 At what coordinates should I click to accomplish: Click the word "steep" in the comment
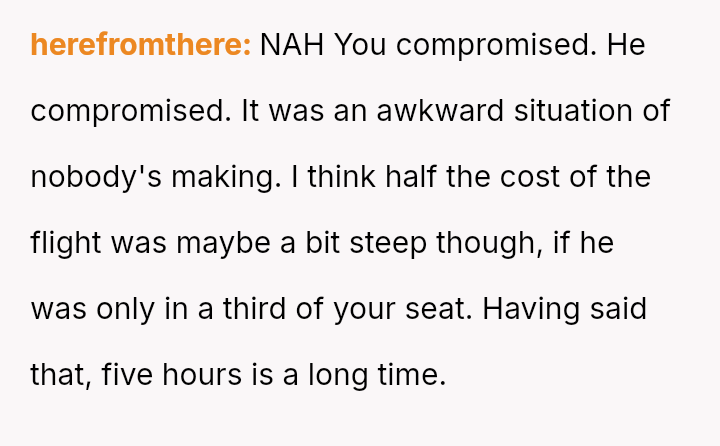(x=405, y=243)
